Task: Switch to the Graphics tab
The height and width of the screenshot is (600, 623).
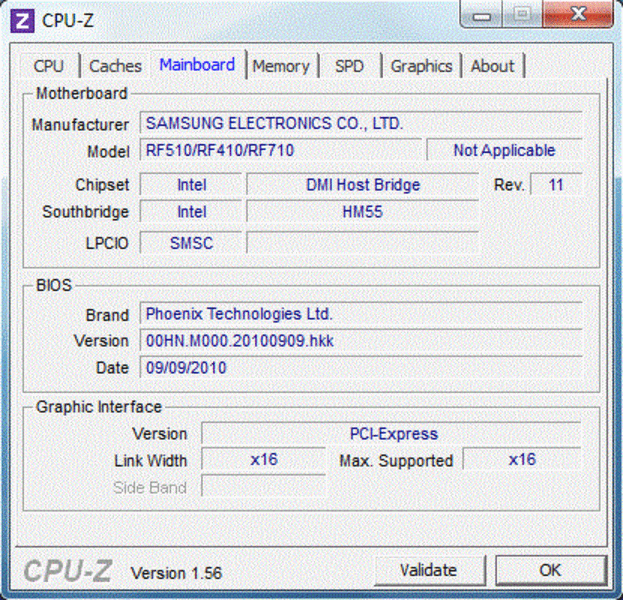Action: point(422,66)
